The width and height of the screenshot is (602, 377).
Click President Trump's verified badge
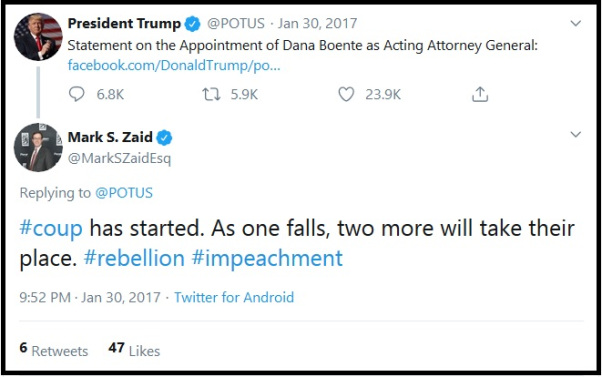(x=192, y=24)
